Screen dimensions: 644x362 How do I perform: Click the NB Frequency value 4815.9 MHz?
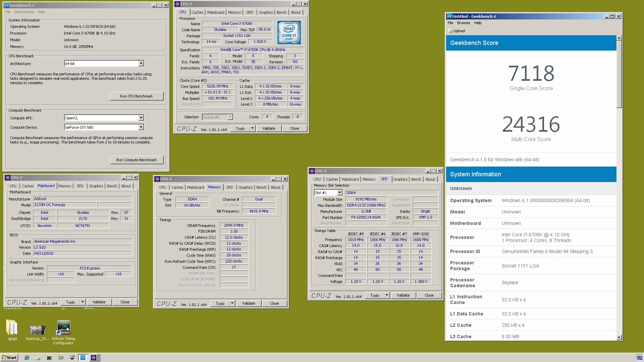tap(259, 212)
